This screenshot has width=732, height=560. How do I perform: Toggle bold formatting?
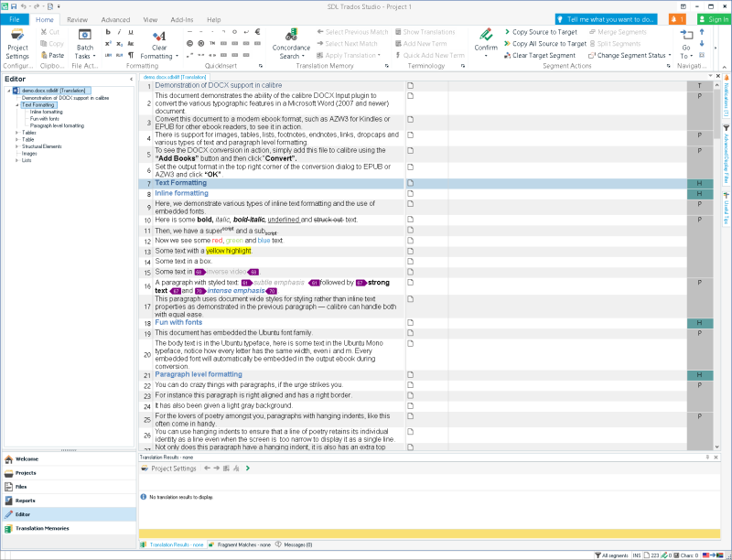(x=108, y=32)
